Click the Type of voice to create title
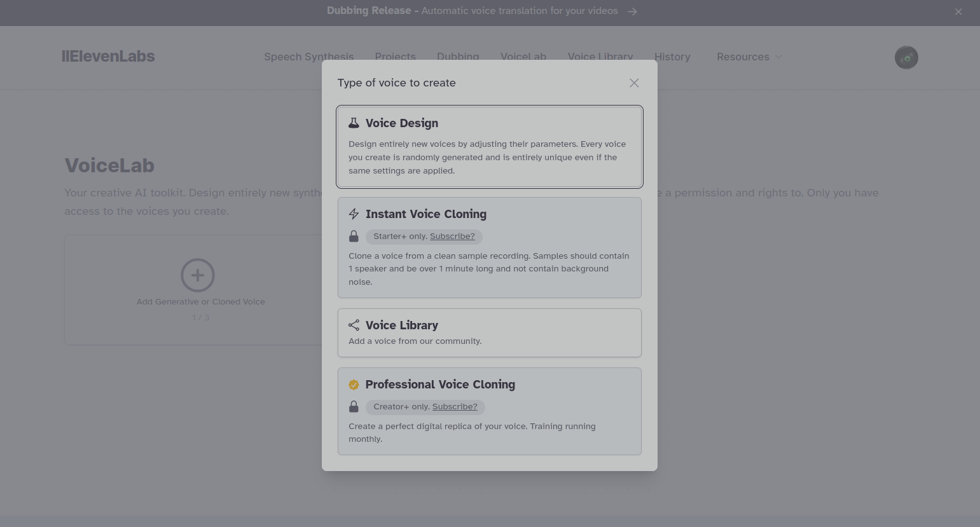The image size is (980, 527). 396,83
